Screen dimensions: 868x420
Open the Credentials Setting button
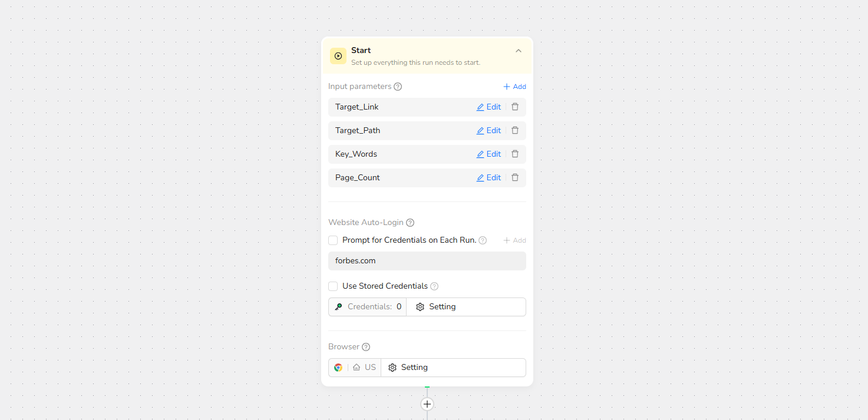[466, 307]
